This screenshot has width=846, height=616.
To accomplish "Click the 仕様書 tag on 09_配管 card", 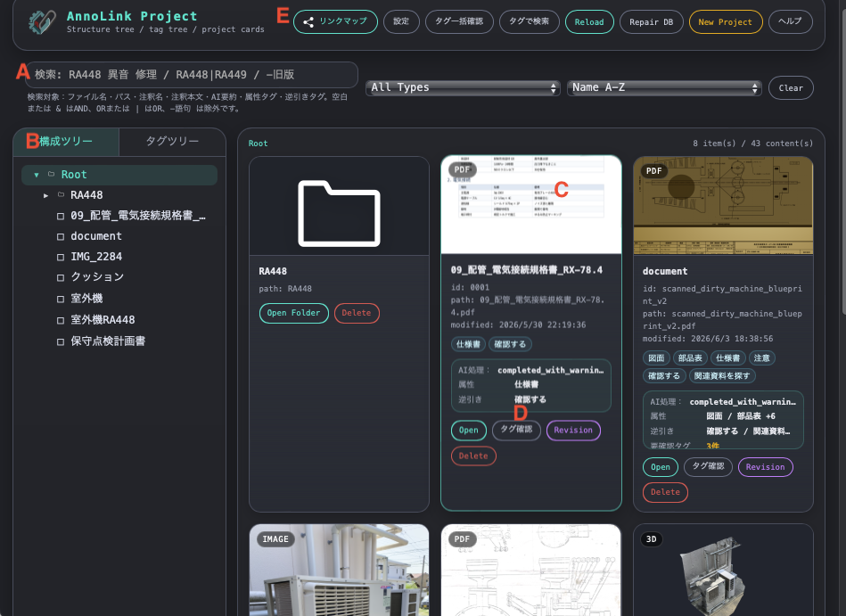I will pyautogui.click(x=468, y=344).
